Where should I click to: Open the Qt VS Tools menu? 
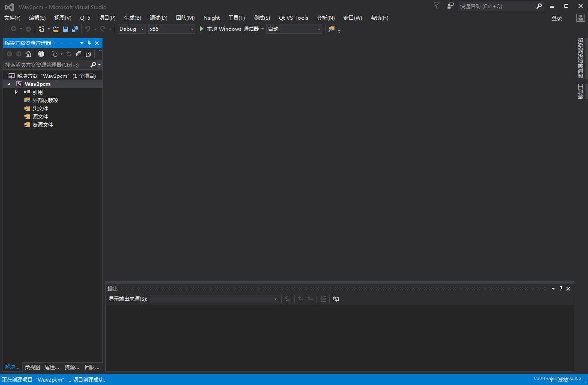[x=293, y=18]
